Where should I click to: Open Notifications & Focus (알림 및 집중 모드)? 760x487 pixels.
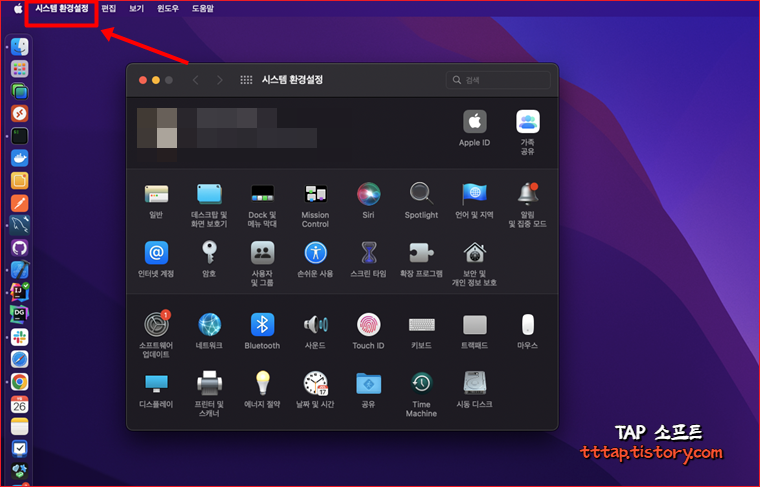pos(527,194)
